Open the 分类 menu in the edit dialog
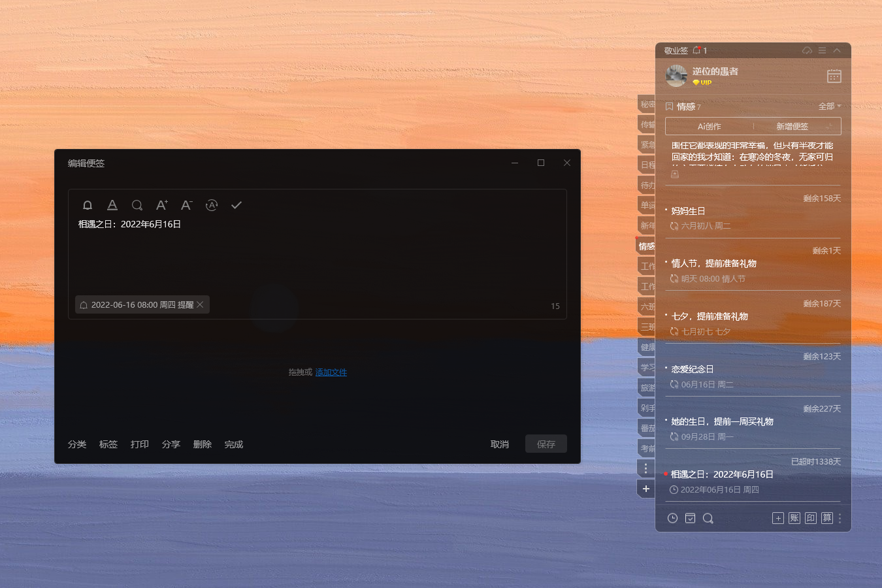The image size is (882, 588). tap(77, 444)
